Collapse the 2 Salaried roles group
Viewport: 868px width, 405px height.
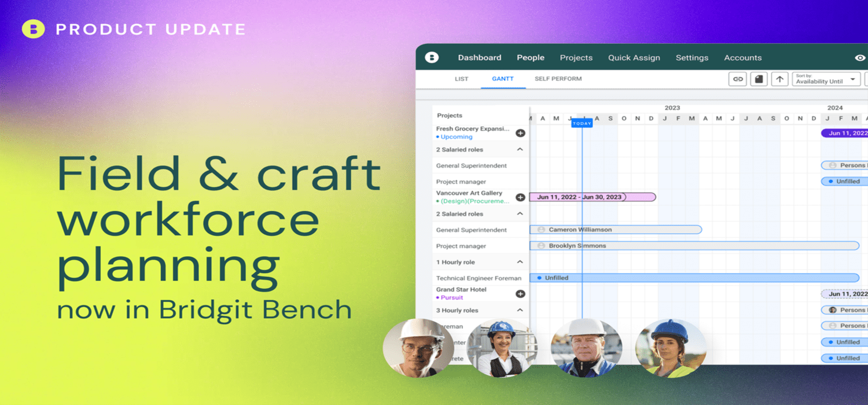click(521, 149)
